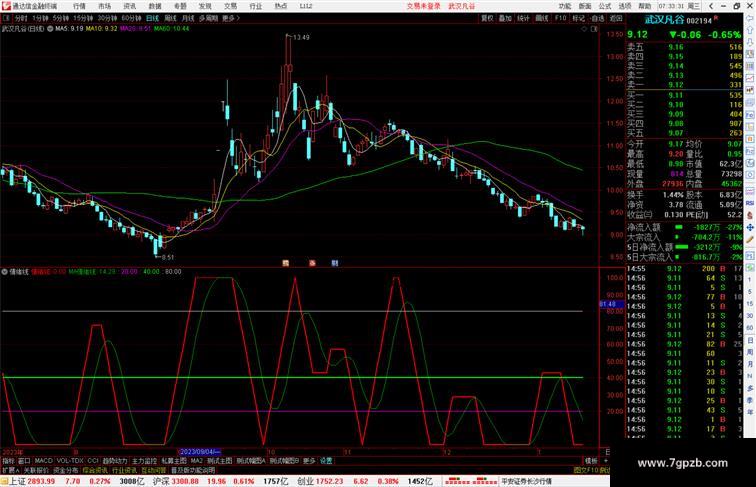Switch chart to 5分钟 period
Screen dimensions: 756x487
pyautogui.click(x=61, y=18)
